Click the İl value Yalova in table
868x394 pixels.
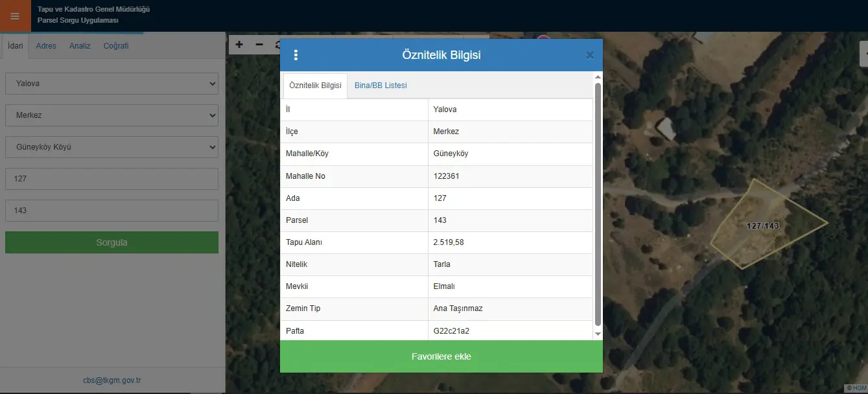[445, 110]
